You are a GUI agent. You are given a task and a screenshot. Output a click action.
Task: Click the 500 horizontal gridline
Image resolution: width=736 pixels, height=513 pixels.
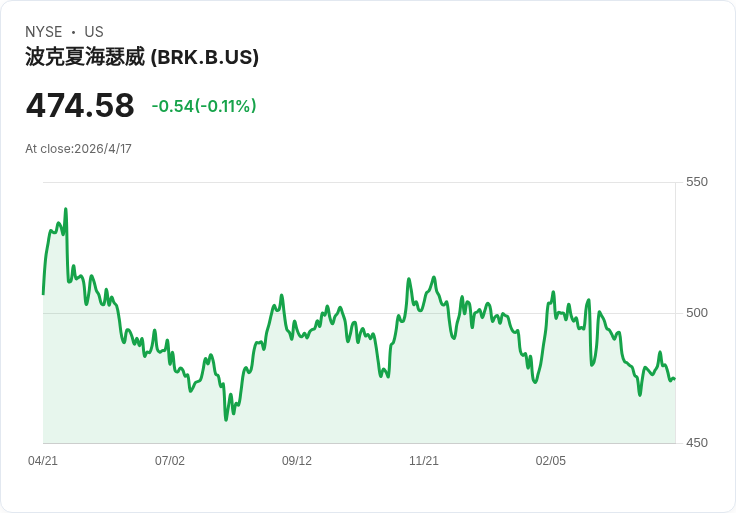pos(359,313)
